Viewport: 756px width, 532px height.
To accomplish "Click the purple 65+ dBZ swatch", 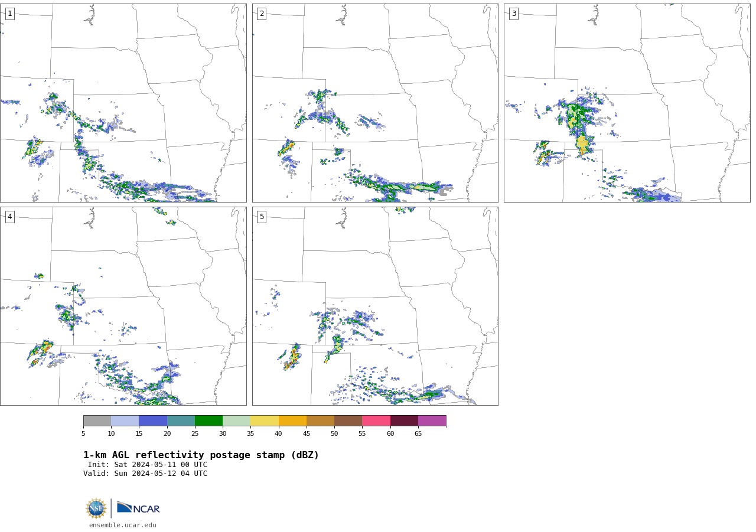I will [x=432, y=421].
